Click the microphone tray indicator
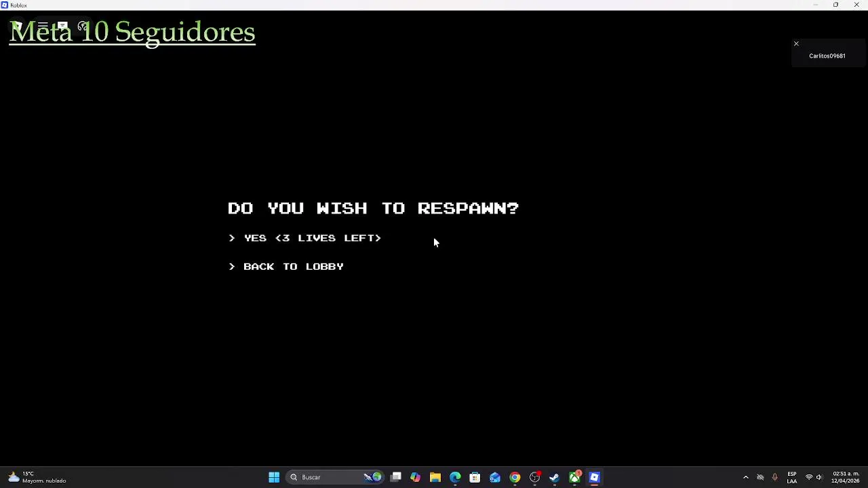Viewport: 868px width, 488px height. [x=774, y=477]
